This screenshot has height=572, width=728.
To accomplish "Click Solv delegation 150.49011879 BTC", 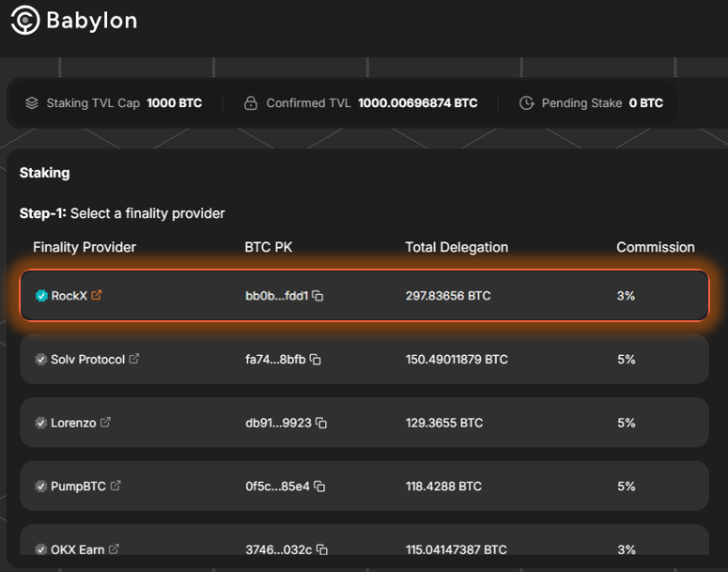I will click(x=457, y=360).
